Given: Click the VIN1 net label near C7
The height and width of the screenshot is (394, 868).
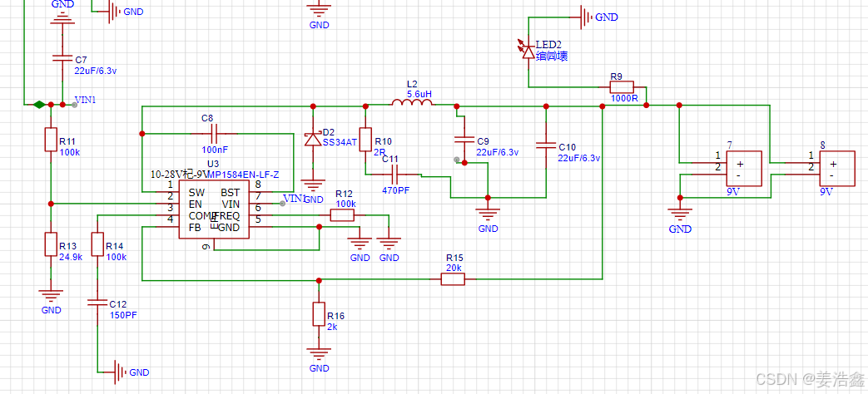Looking at the screenshot, I should [85, 101].
